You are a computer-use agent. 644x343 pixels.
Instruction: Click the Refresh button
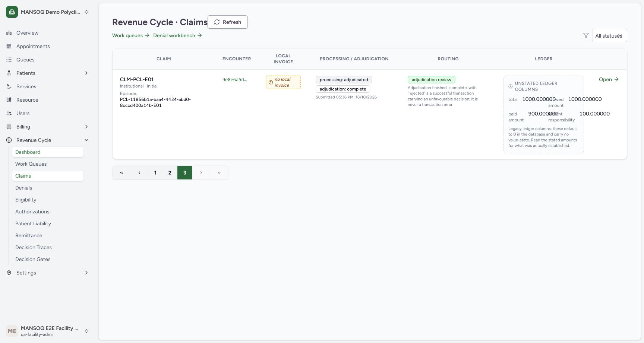(227, 22)
